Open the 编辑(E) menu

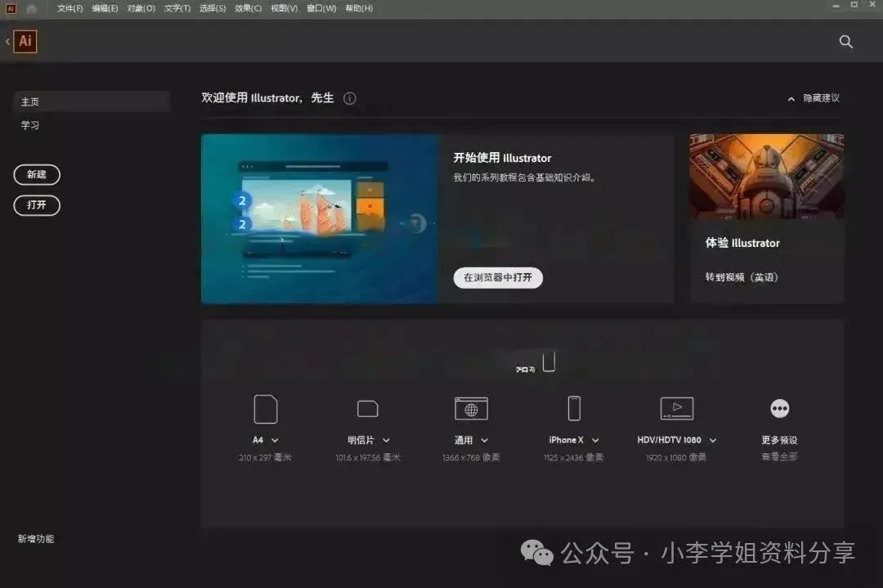[x=105, y=8]
